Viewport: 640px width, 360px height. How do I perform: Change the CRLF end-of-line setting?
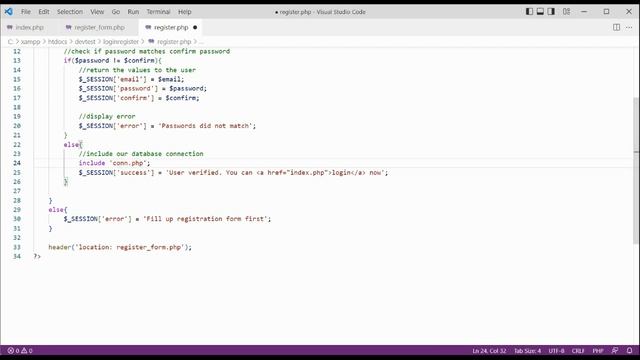[x=578, y=351]
